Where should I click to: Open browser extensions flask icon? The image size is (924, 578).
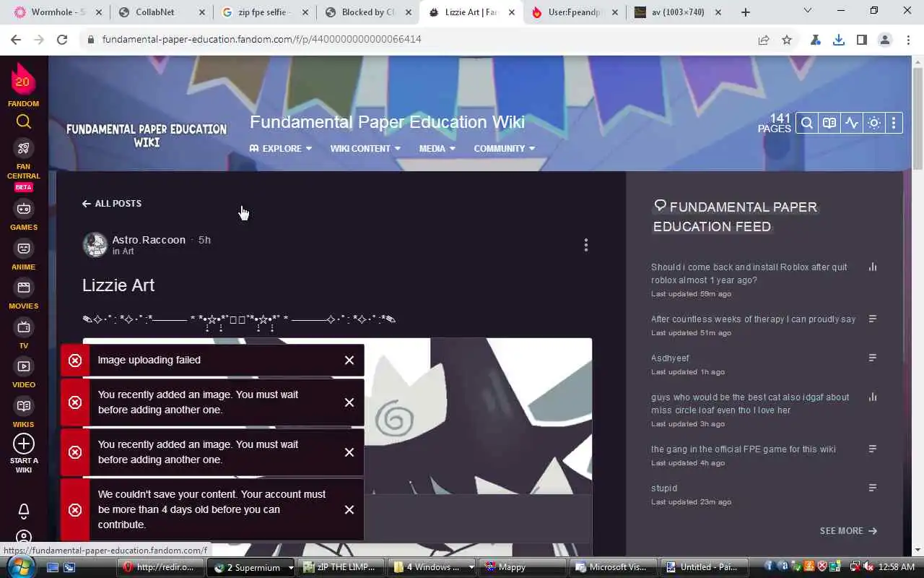click(816, 40)
